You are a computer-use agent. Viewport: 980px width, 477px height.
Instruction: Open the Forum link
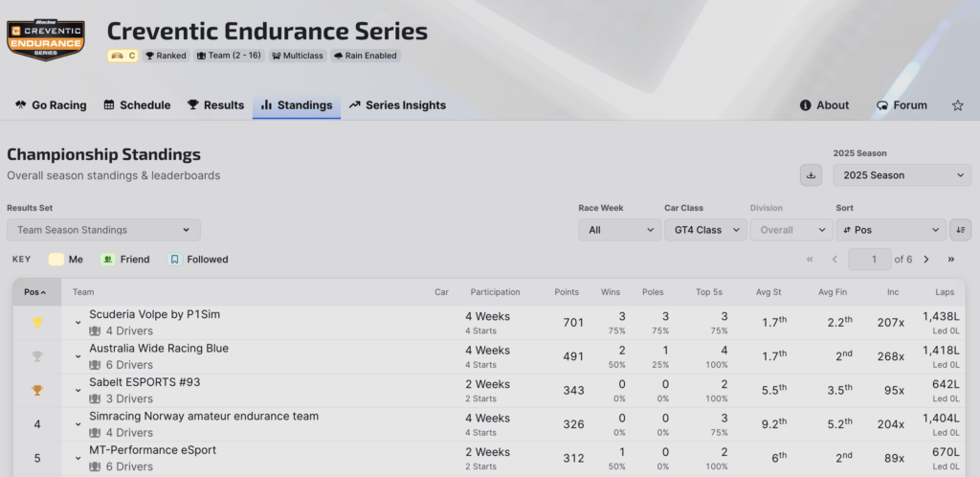(902, 105)
